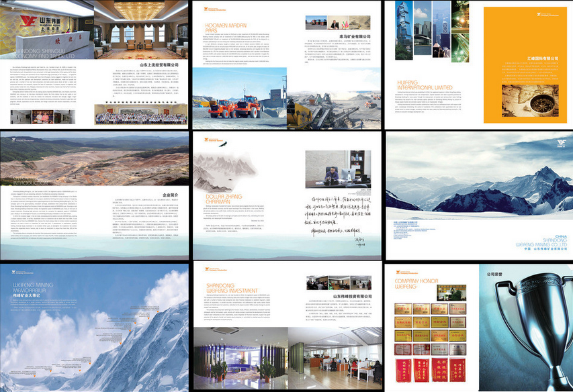Open the chairman at desk photo
This screenshot has width=573, height=392.
[338, 169]
